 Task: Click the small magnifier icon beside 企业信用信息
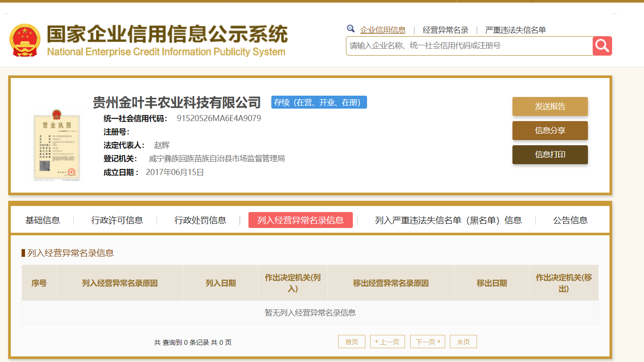351,29
